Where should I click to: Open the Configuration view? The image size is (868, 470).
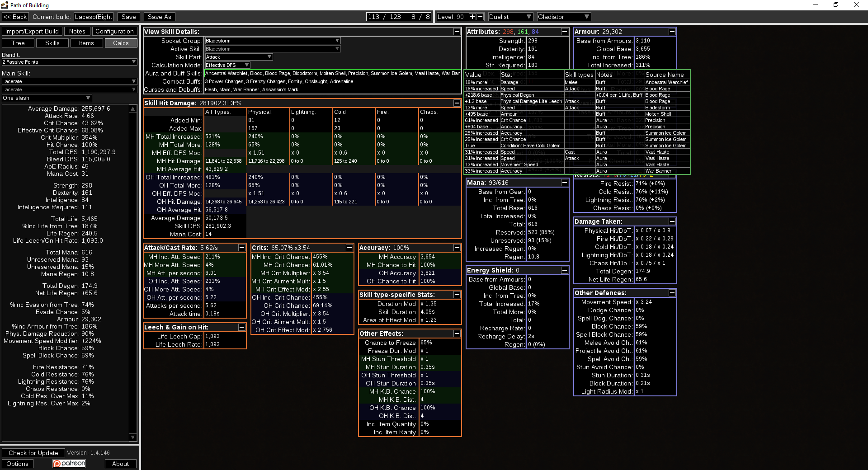[x=115, y=31]
